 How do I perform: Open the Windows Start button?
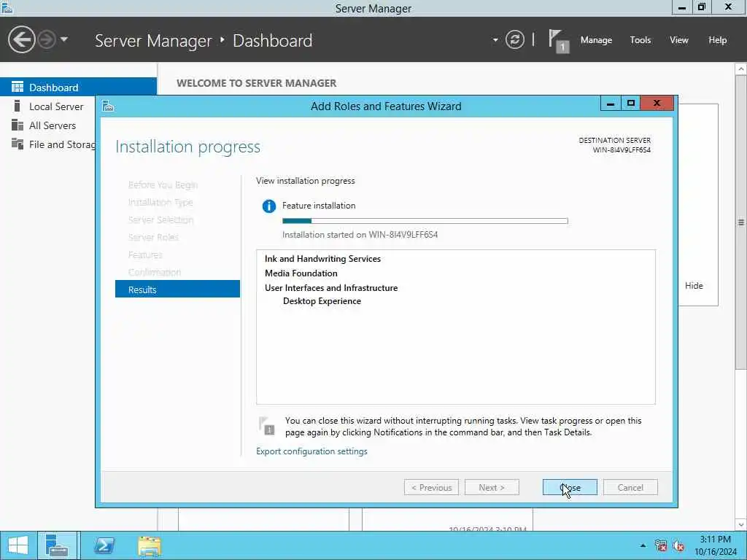18,545
